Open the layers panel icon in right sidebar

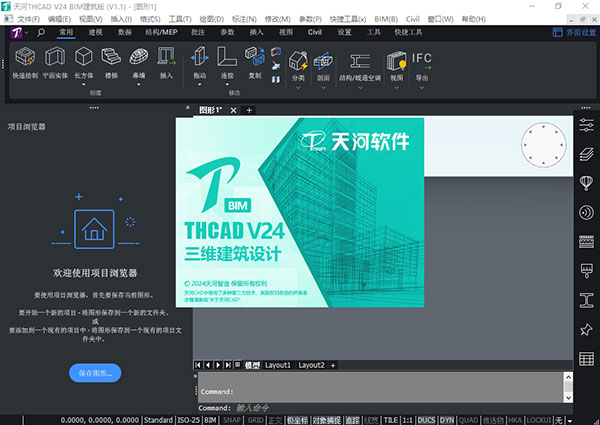click(x=587, y=152)
